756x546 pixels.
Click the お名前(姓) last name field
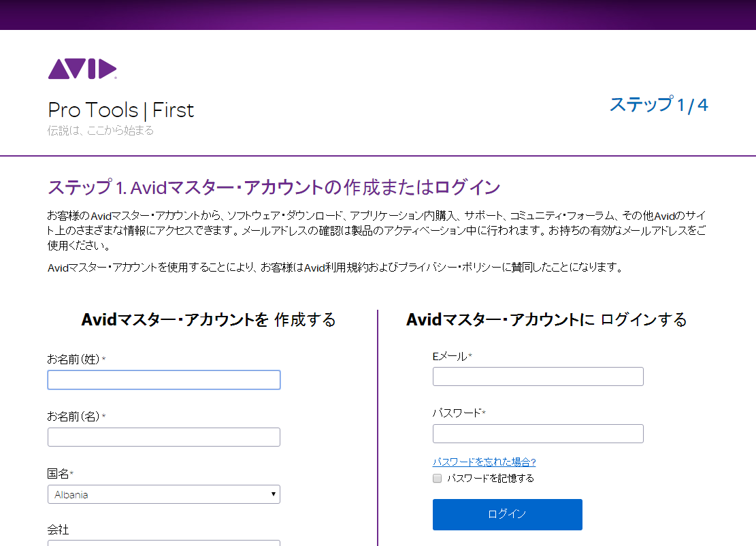[164, 380]
